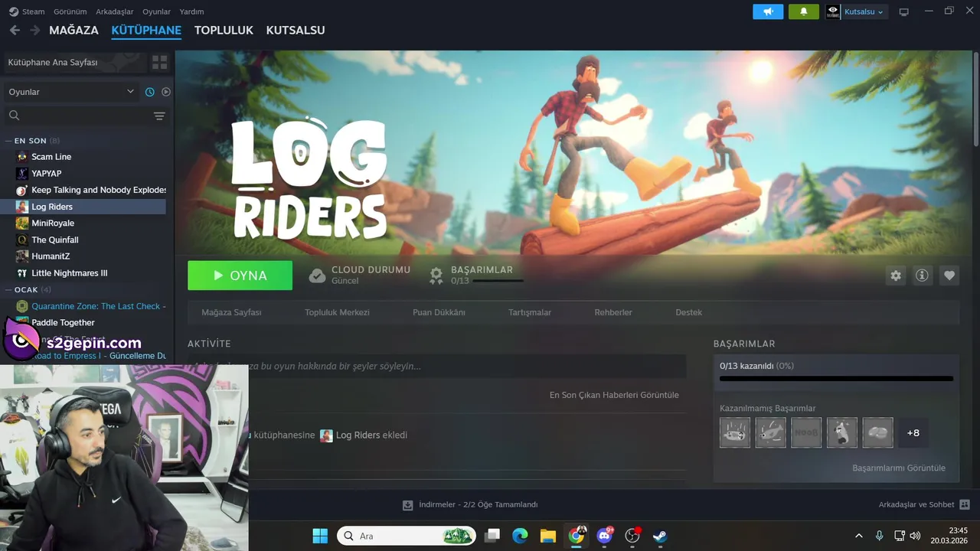Go back with the left arrow
The width and height of the screenshot is (980, 551).
[15, 30]
